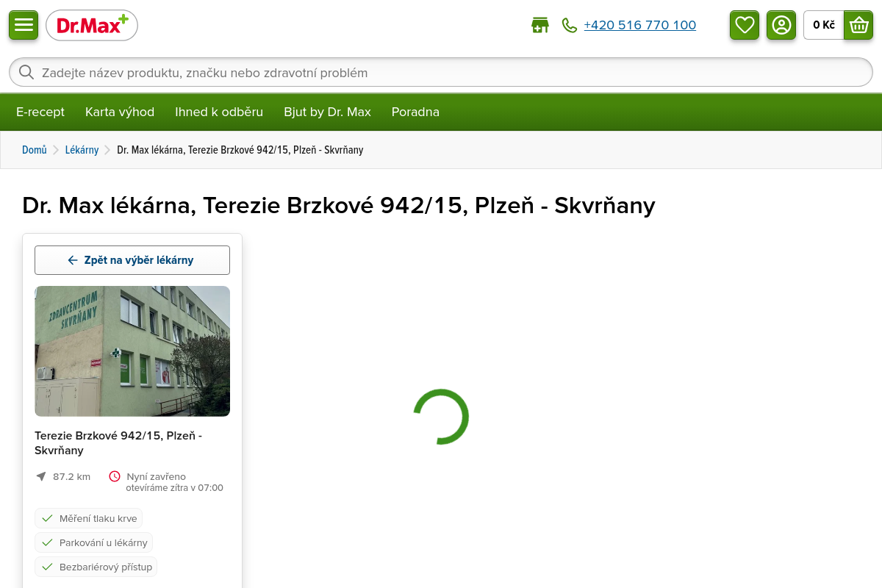The width and height of the screenshot is (882, 588).
Task: Click the search magnifier icon
Action: (26, 72)
